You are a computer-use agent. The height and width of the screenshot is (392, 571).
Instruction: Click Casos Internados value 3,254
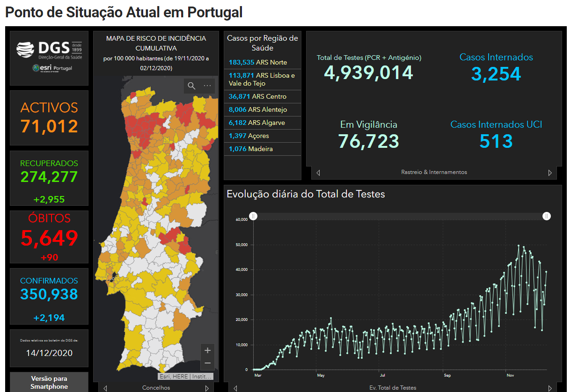tap(496, 74)
